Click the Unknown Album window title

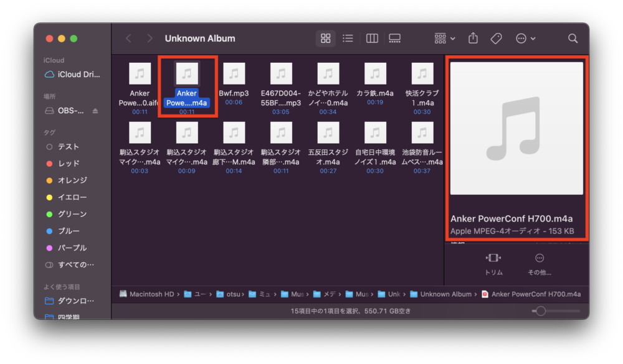point(200,39)
